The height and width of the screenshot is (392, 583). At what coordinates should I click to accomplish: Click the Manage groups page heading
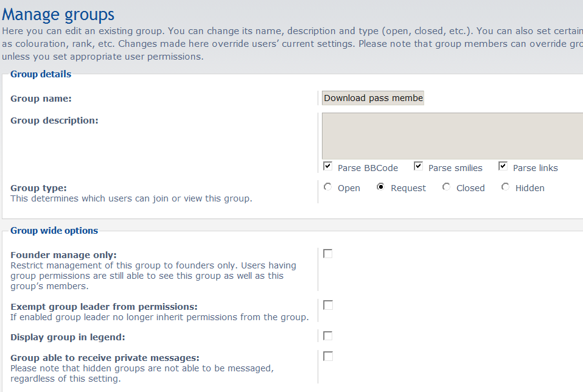tap(58, 14)
